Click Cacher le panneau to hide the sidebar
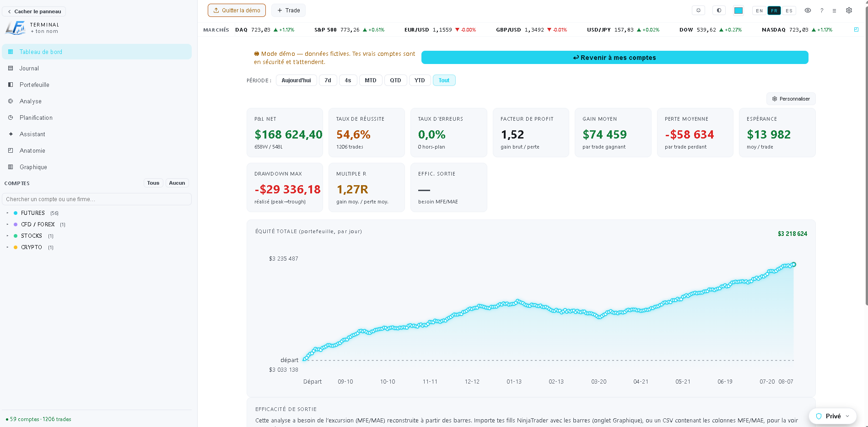 34,11
